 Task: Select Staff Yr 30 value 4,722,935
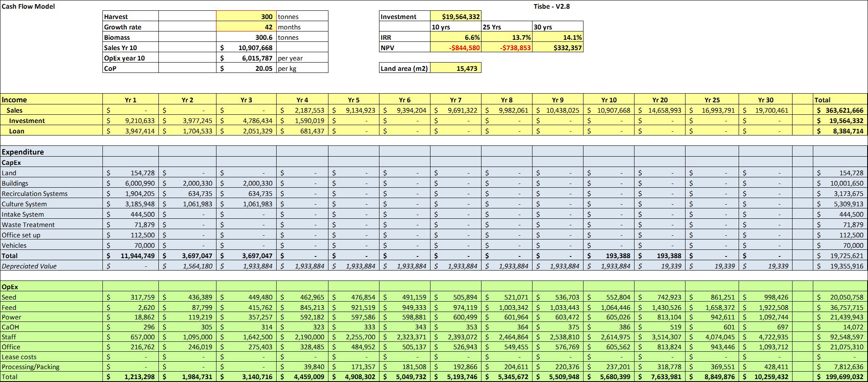pyautogui.click(x=766, y=337)
